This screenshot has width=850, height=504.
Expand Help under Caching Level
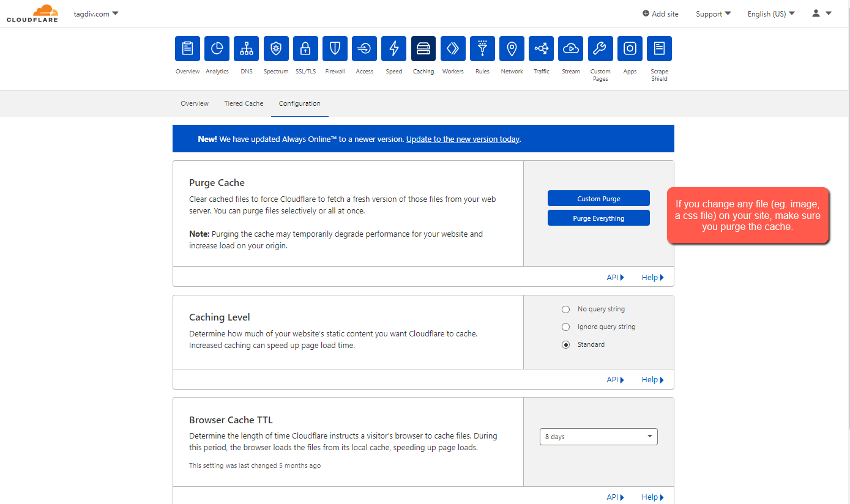point(652,380)
